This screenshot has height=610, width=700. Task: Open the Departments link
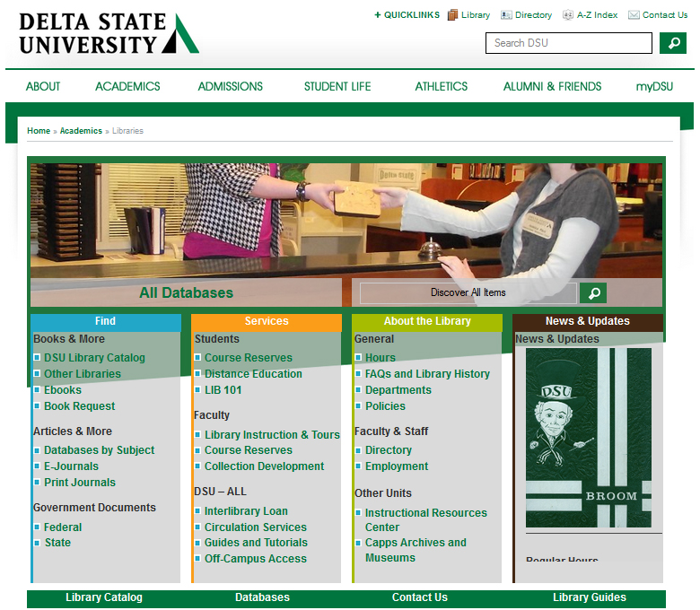398,390
